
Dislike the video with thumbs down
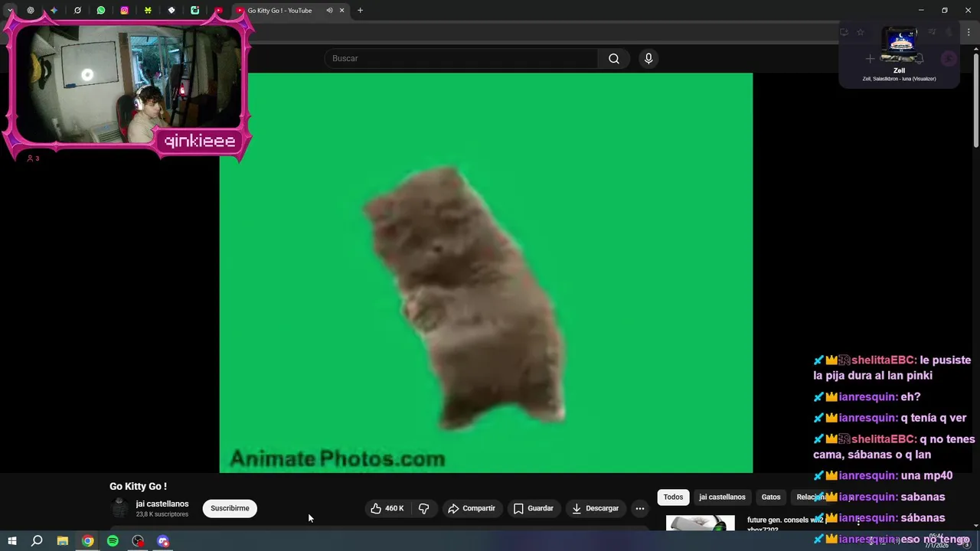(424, 508)
